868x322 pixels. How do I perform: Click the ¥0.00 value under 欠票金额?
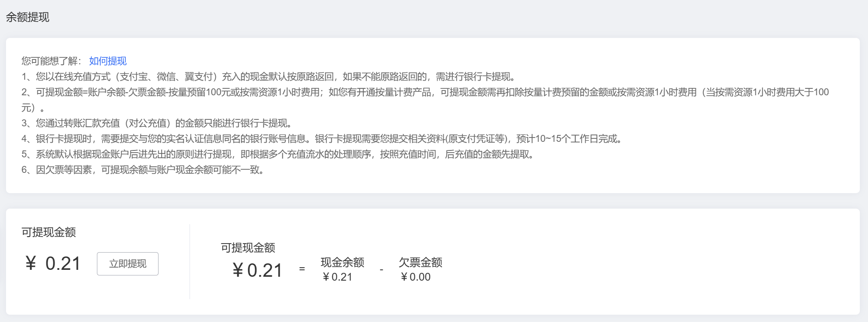pos(416,277)
